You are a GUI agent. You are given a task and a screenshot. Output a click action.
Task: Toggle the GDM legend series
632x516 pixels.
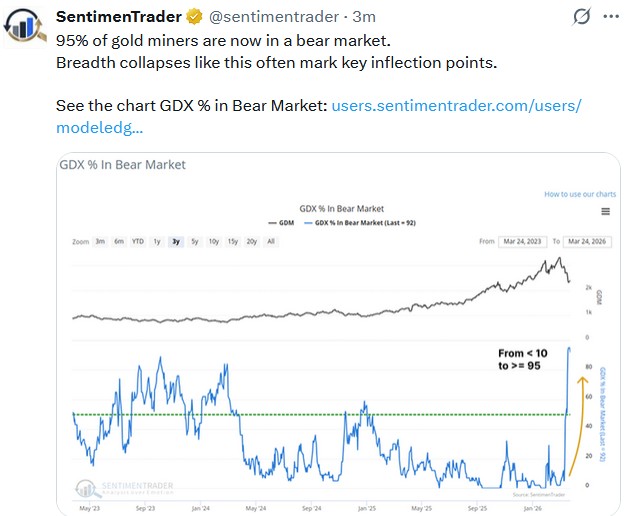(282, 222)
